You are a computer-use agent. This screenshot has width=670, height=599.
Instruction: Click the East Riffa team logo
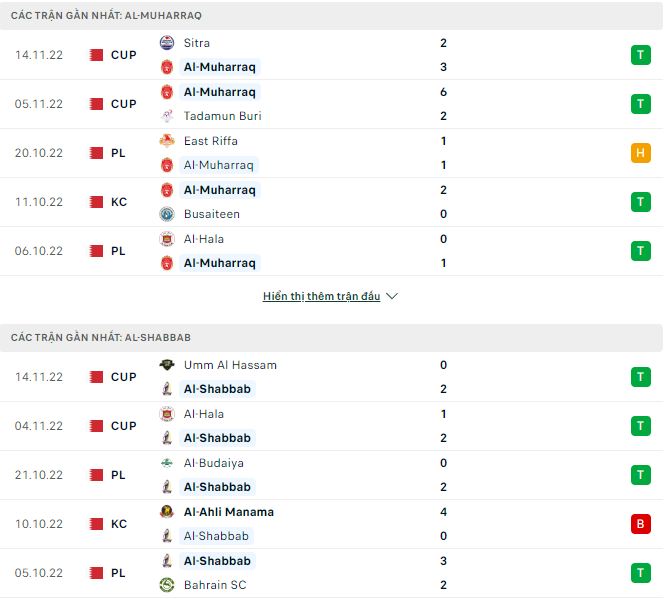click(x=168, y=141)
